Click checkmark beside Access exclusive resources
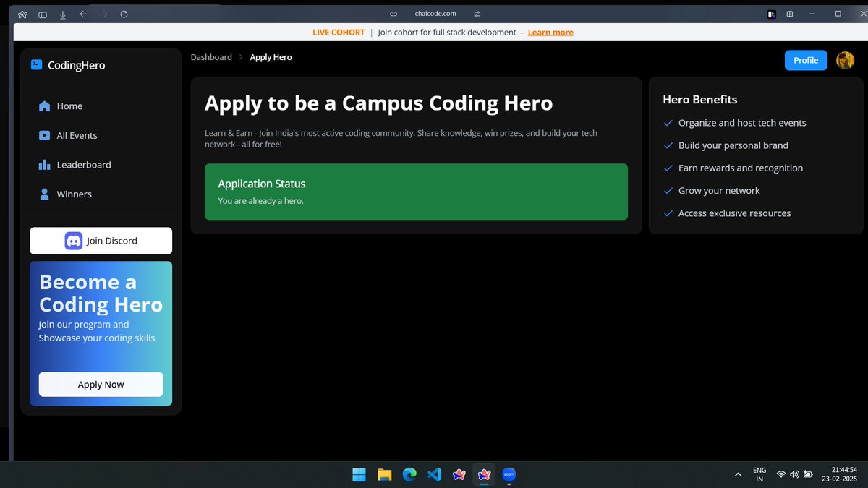The width and height of the screenshot is (868, 488). [668, 213]
